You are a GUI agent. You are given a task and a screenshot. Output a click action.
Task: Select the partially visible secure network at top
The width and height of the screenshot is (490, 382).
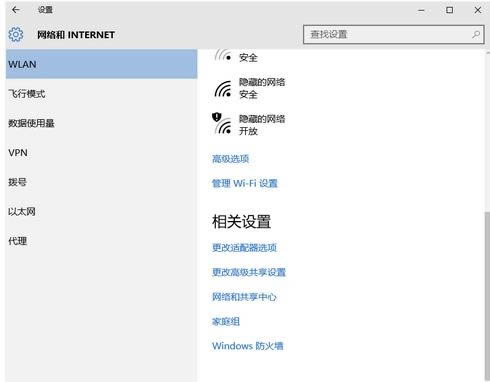point(236,56)
